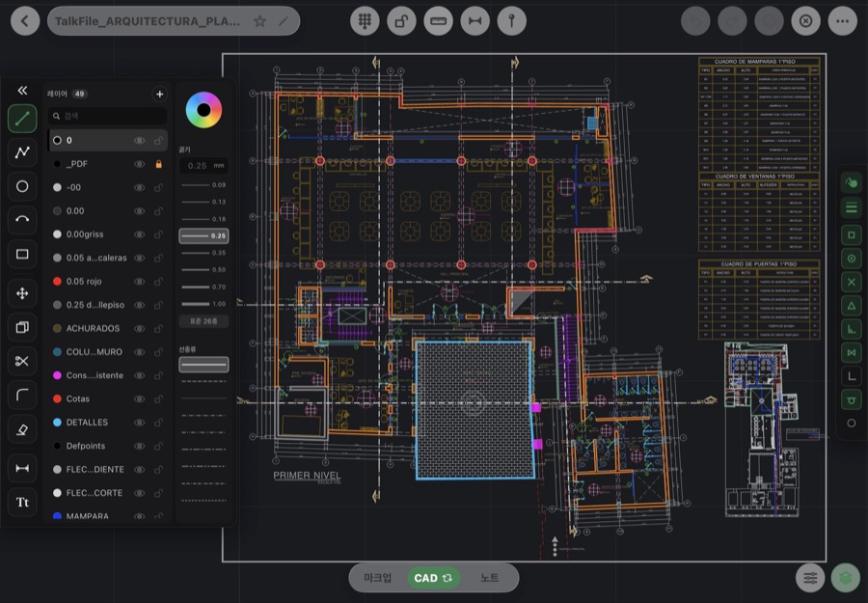This screenshot has height=603, width=868.
Task: Toggle visibility of _PDF layer
Action: (139, 164)
